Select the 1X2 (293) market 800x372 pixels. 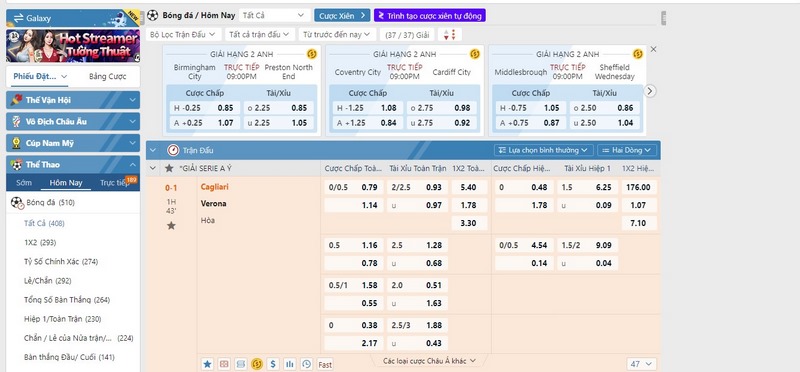tap(40, 242)
